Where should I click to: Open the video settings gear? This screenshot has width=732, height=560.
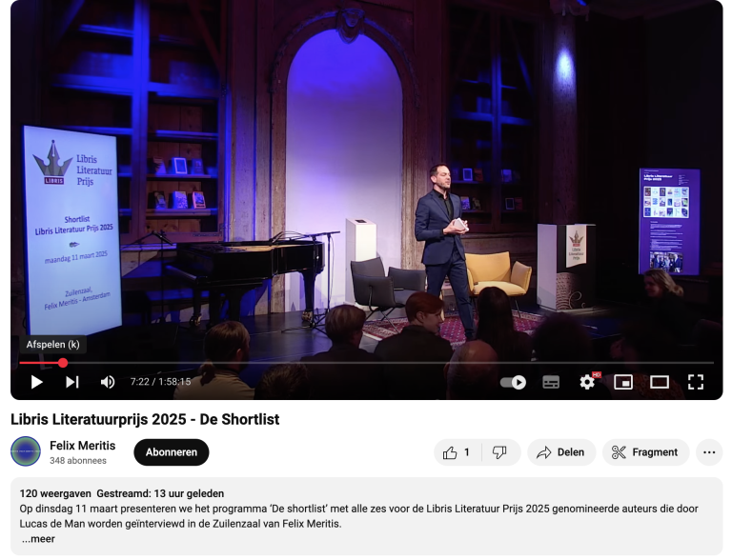(587, 382)
